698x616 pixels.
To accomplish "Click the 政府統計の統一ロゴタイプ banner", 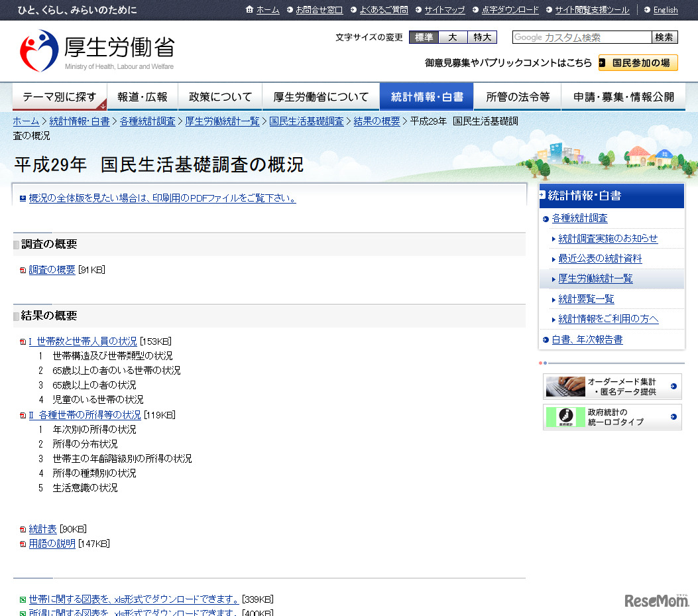I will (x=611, y=418).
